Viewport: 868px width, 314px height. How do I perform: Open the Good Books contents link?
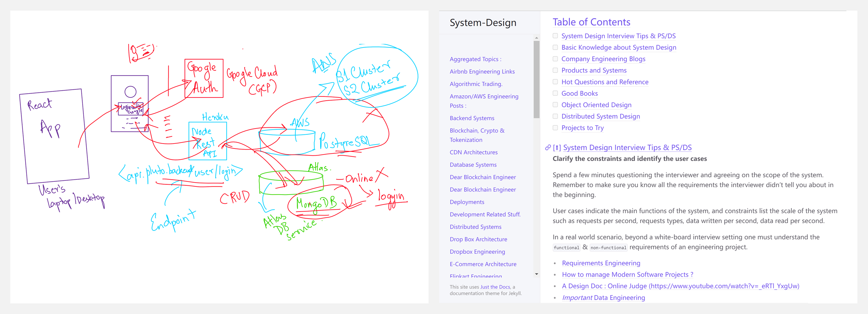coord(579,93)
